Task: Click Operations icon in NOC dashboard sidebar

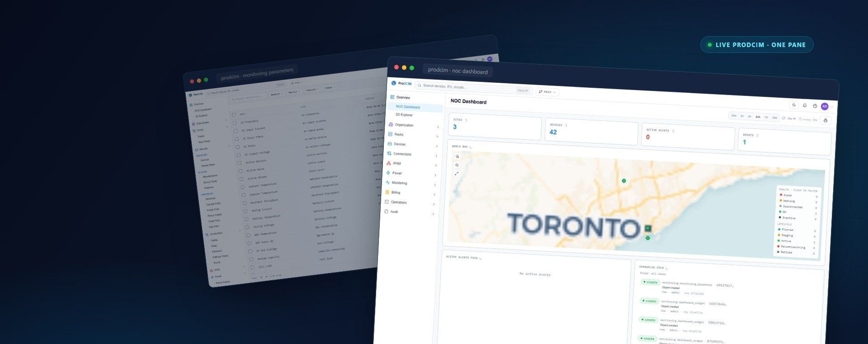Action: (387, 202)
